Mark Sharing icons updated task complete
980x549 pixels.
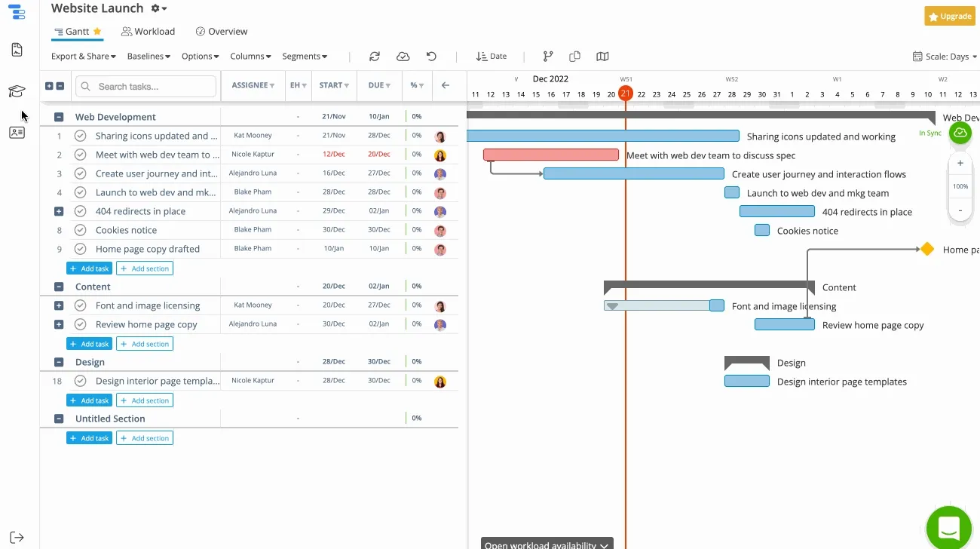tap(81, 136)
